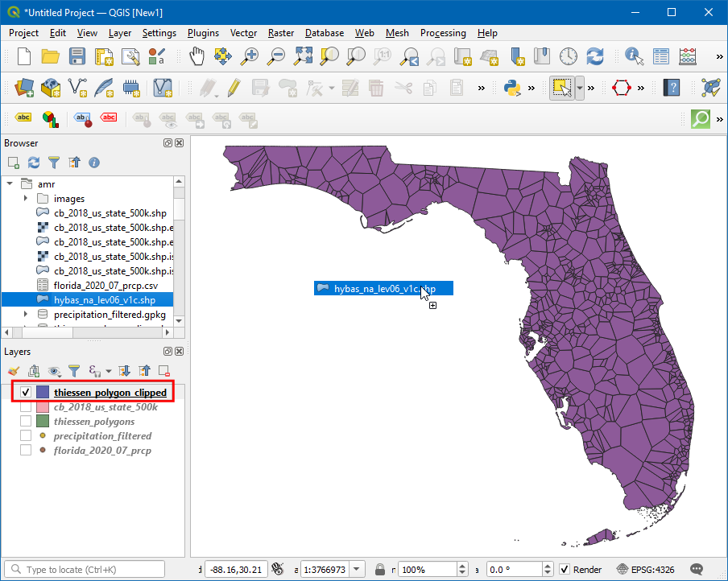The image size is (728, 581).
Task: Enable the cb_2018_us_state_500k layer checkbox
Action: [26, 407]
